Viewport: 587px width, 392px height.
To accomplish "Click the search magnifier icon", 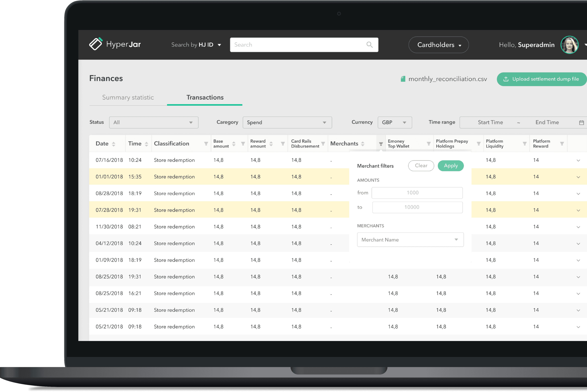I will [x=370, y=45].
